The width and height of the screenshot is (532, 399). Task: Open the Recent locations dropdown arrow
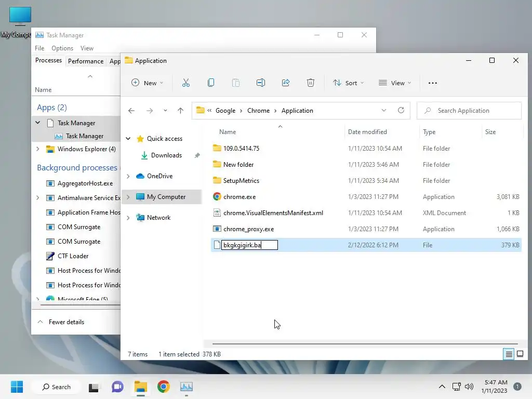point(165,111)
